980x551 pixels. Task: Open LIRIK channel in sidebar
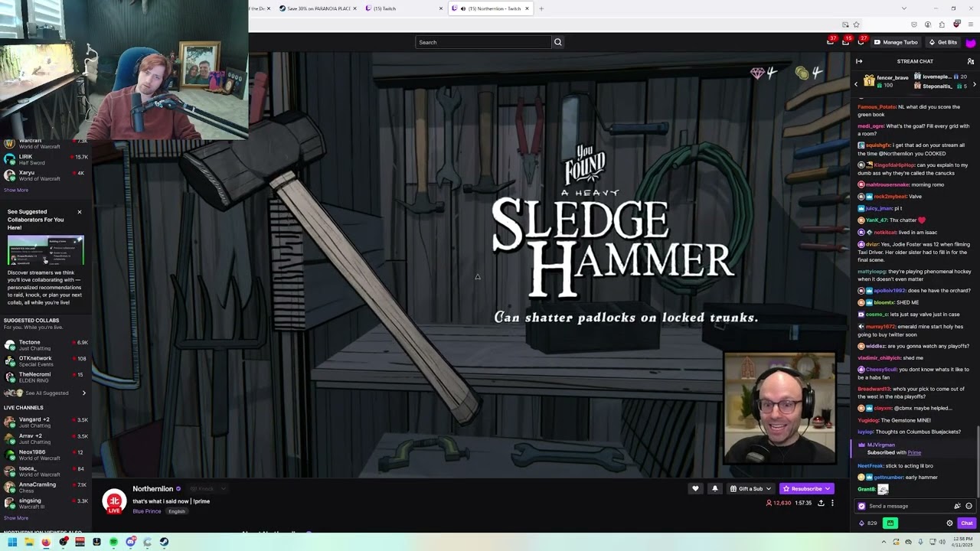coord(46,159)
